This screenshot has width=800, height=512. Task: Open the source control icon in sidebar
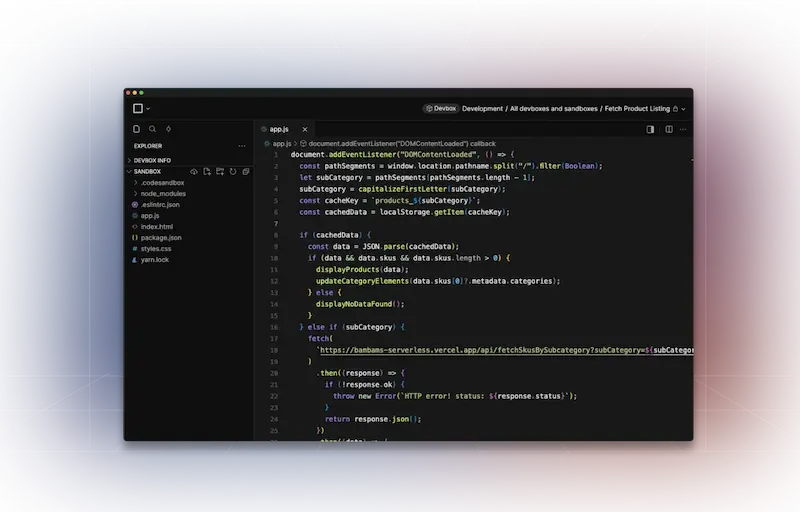click(168, 129)
